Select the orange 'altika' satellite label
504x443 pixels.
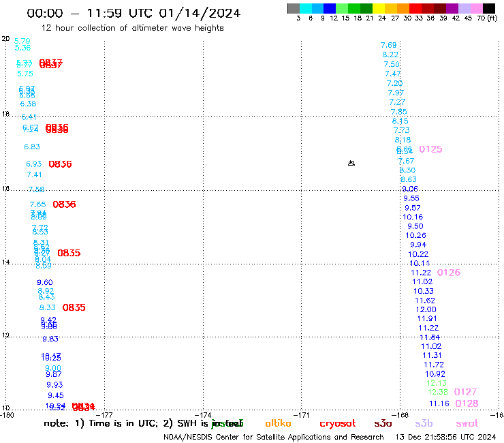[x=278, y=423]
